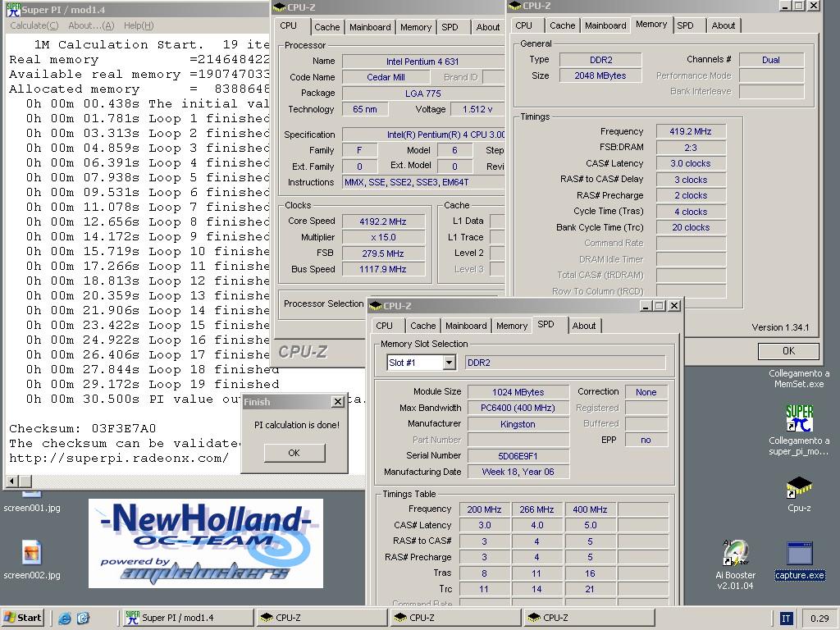840x630 pixels.
Task: Click NewHolland OC-Team logo image
Action: point(206,543)
